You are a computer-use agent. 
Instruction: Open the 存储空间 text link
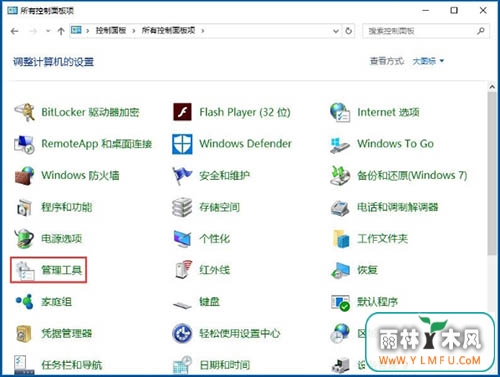coord(219,207)
